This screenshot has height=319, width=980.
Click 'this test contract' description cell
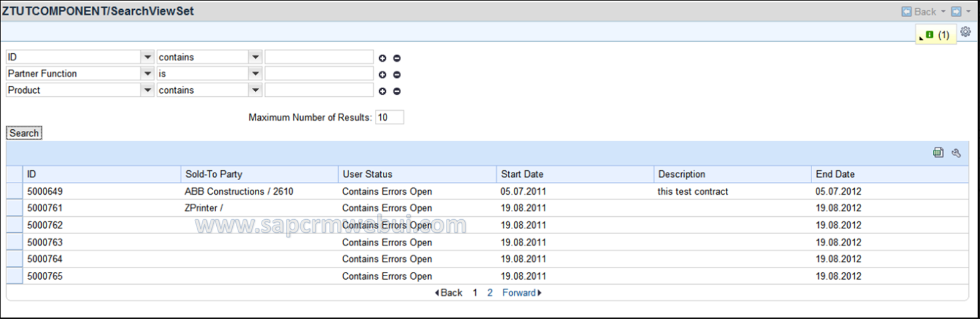693,192
